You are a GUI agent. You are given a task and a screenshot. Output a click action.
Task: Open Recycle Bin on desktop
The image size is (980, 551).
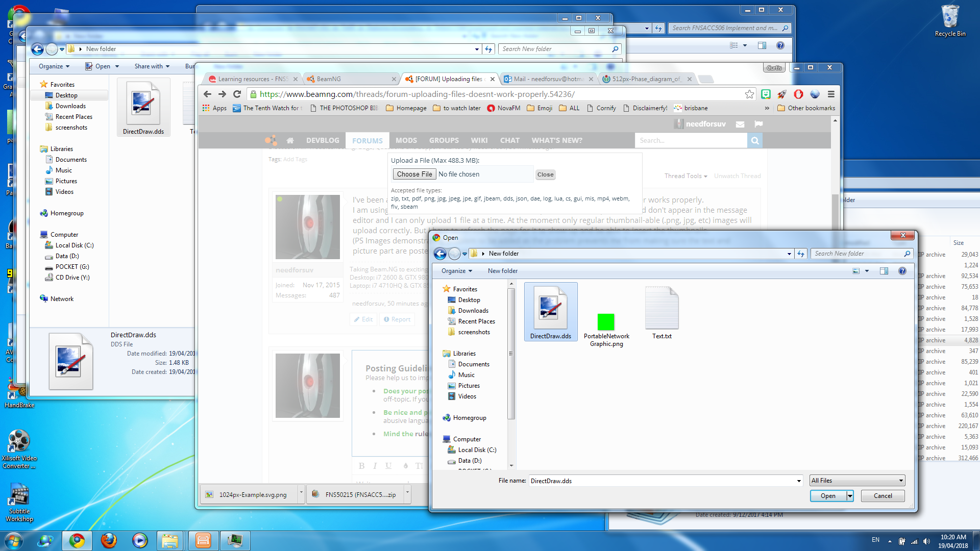tap(950, 21)
